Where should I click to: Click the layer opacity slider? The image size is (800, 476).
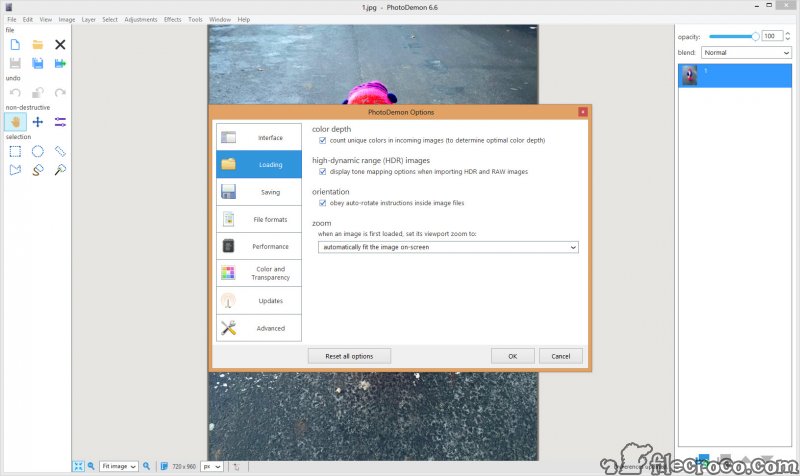734,36
